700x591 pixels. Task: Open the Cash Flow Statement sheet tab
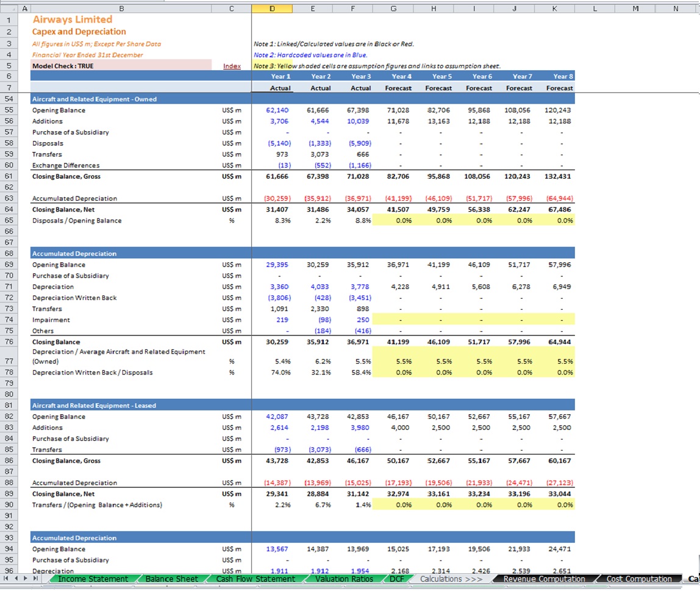click(255, 579)
